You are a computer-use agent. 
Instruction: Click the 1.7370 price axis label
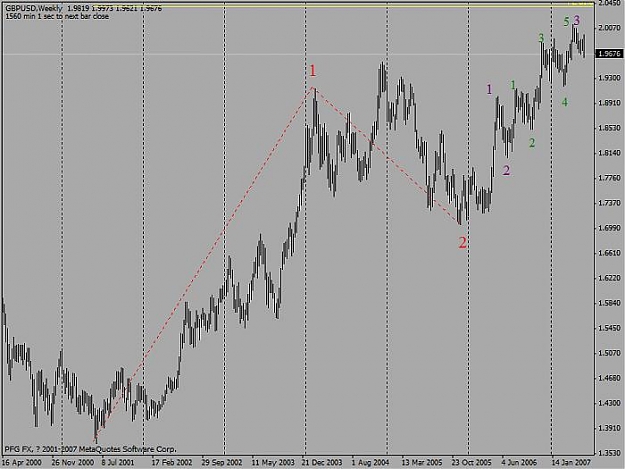coord(610,203)
